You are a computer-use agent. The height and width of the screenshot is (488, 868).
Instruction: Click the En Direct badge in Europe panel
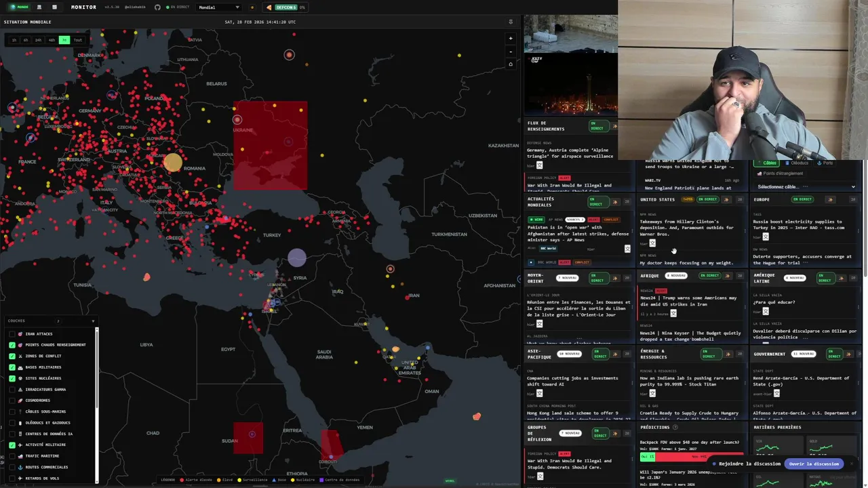click(x=803, y=199)
